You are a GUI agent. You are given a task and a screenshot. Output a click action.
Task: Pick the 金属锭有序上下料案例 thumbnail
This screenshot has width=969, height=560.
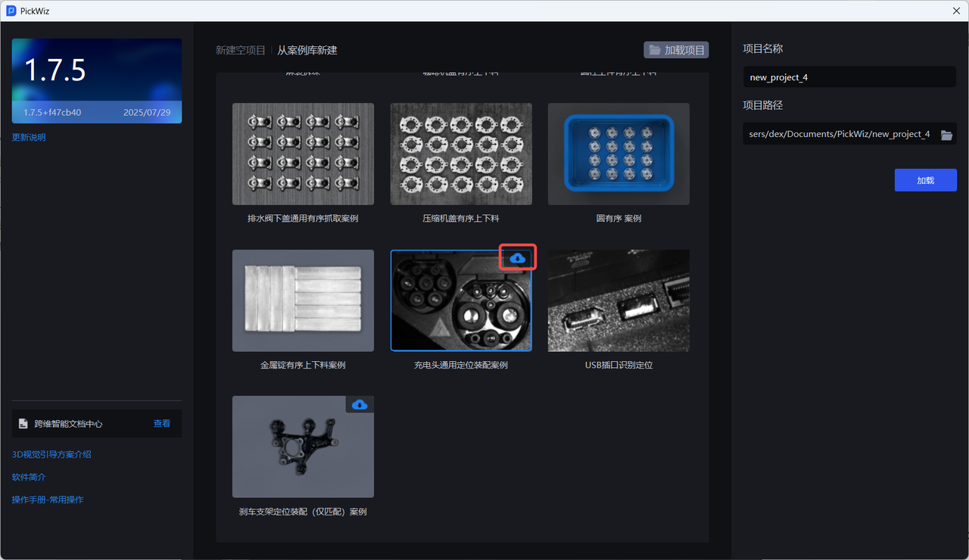[x=303, y=300]
